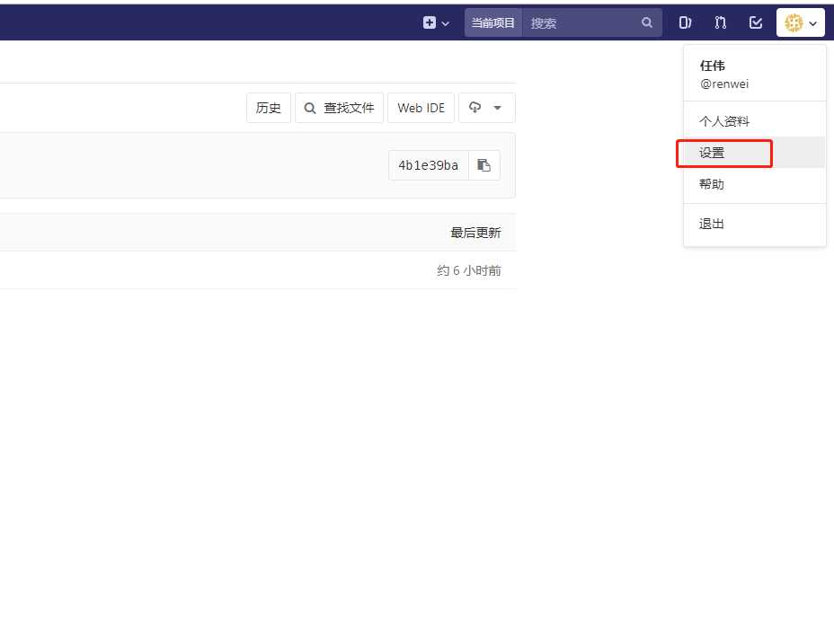
Task: Click the 当前项目 search scope label
Action: [493, 22]
